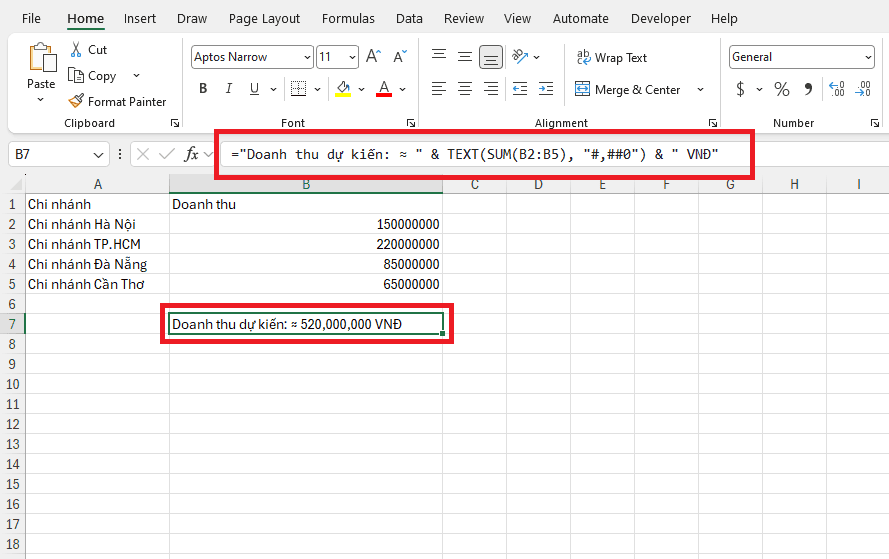The width and height of the screenshot is (889, 559).
Task: Increase font size with the larger A
Action: tap(373, 57)
